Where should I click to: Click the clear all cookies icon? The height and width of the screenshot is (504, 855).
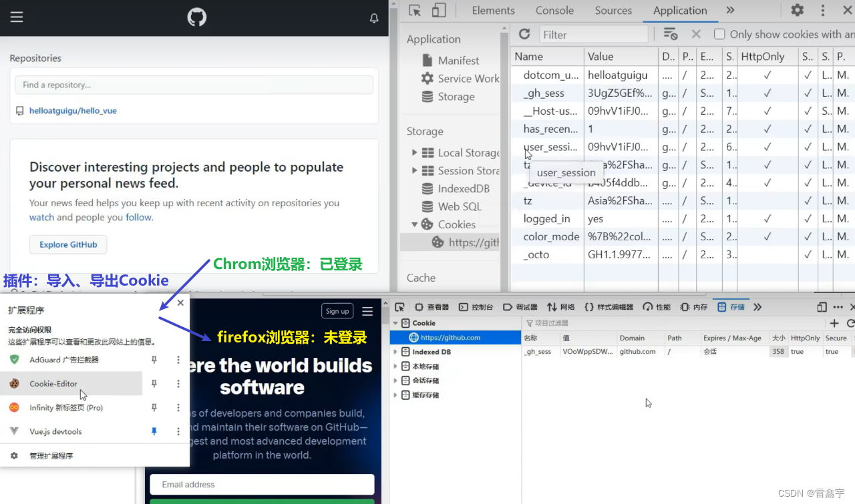click(x=670, y=34)
